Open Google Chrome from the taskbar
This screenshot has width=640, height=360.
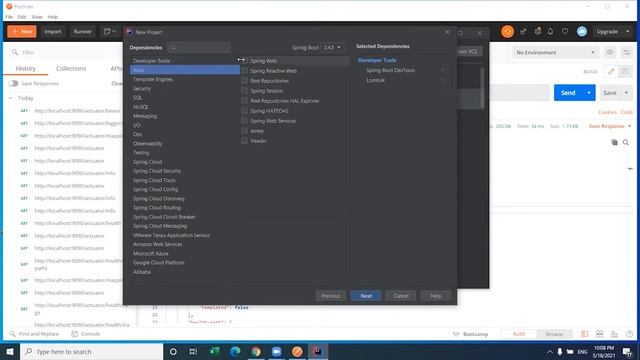(x=256, y=351)
